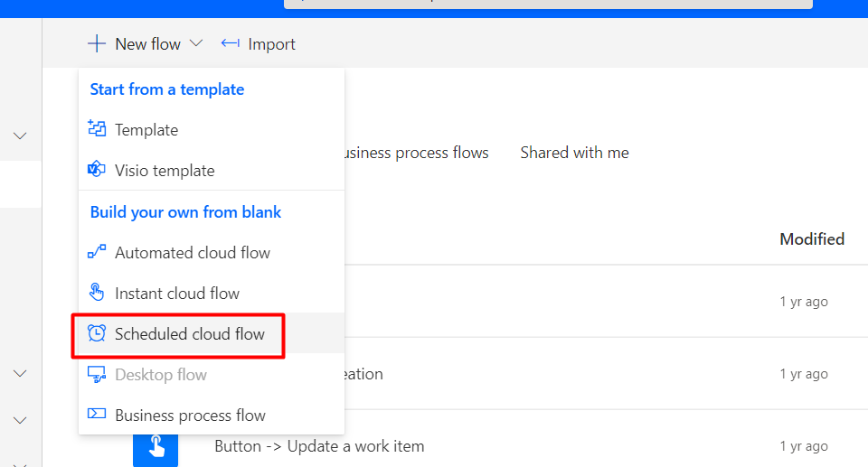Screen dimensions: 868x467
Task: Click the plus icon beside New flow
Action: [97, 43]
